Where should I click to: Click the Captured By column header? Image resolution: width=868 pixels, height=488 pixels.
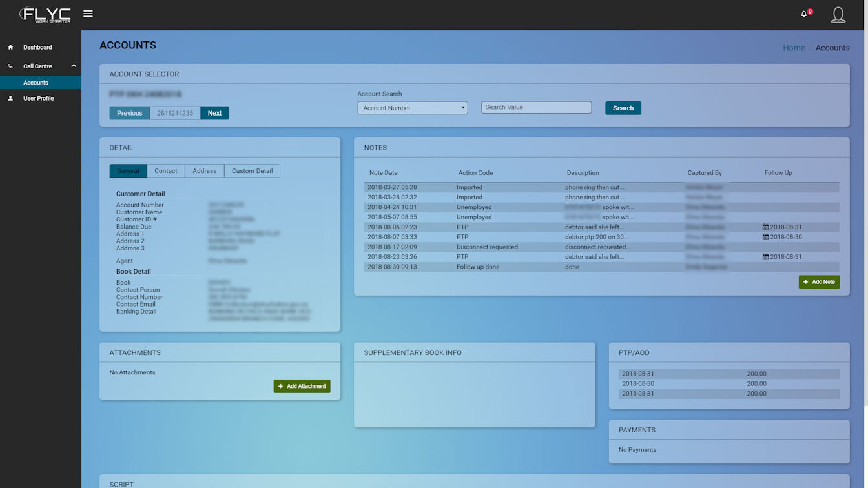[705, 173]
